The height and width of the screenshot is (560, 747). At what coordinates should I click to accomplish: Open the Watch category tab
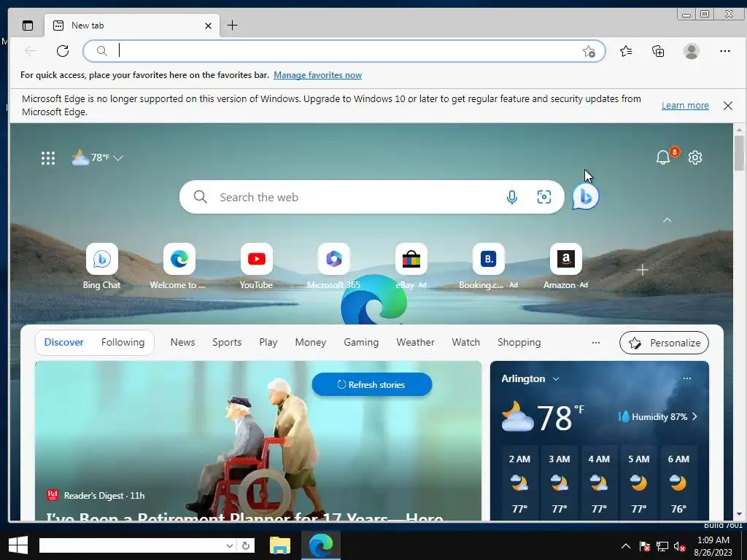point(466,343)
